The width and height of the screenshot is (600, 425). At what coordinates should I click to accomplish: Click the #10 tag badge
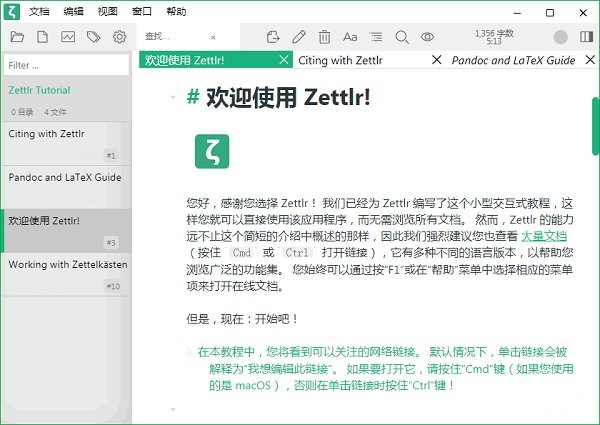pyautogui.click(x=112, y=286)
